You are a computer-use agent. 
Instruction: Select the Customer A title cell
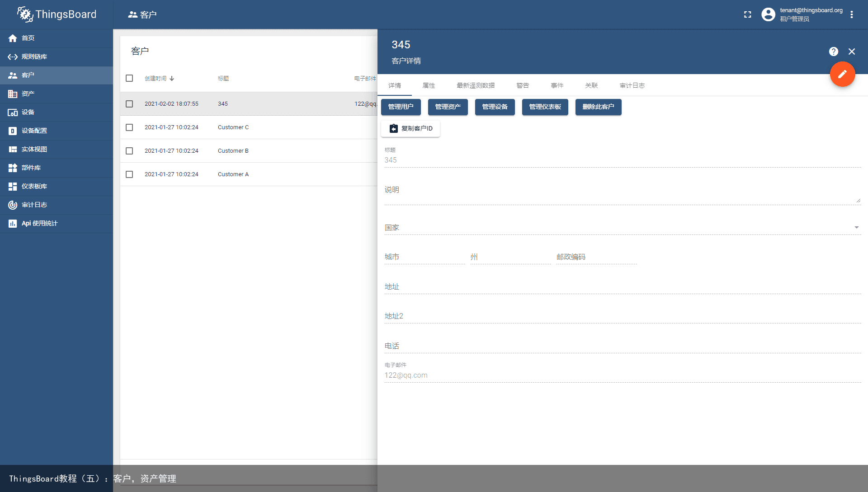(x=233, y=174)
